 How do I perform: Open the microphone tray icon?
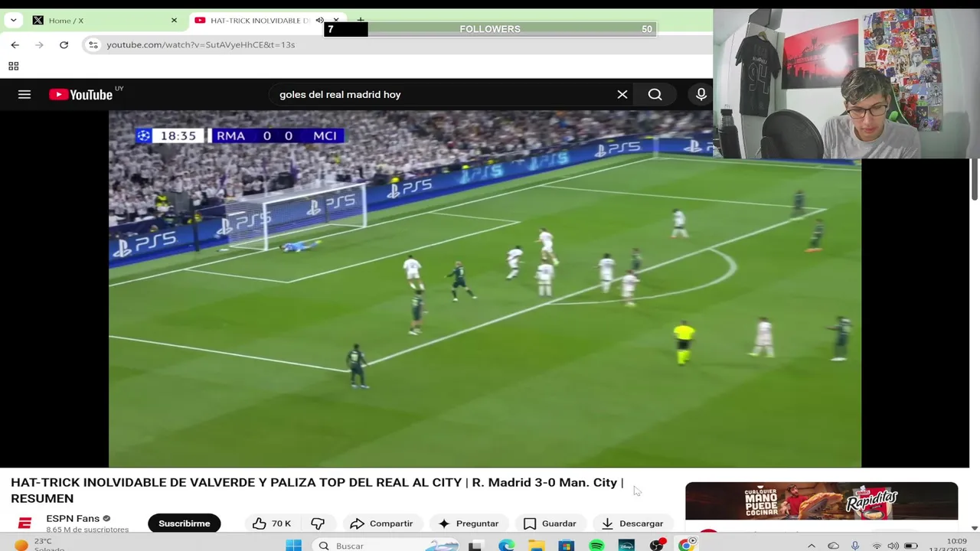coord(855,546)
